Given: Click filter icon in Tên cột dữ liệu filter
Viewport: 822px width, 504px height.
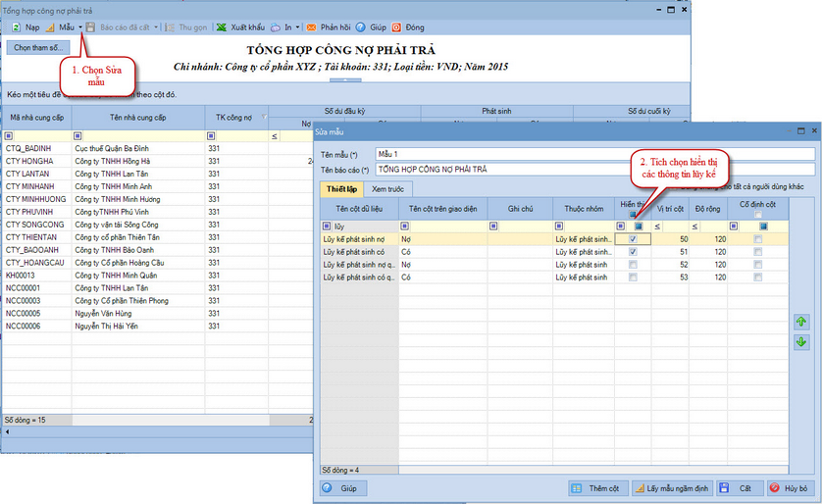Looking at the screenshot, I should (327, 227).
